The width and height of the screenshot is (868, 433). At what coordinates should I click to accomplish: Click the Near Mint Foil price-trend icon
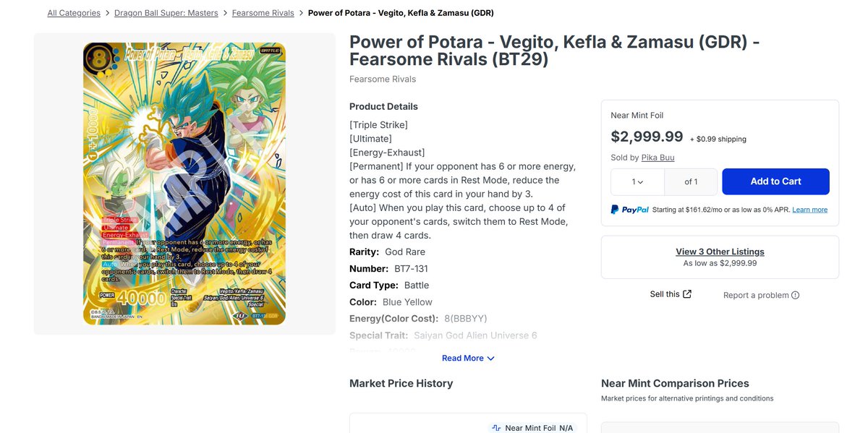pyautogui.click(x=496, y=428)
